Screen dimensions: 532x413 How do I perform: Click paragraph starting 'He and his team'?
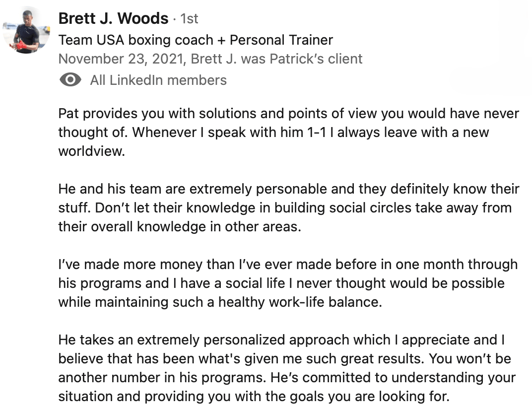click(289, 207)
